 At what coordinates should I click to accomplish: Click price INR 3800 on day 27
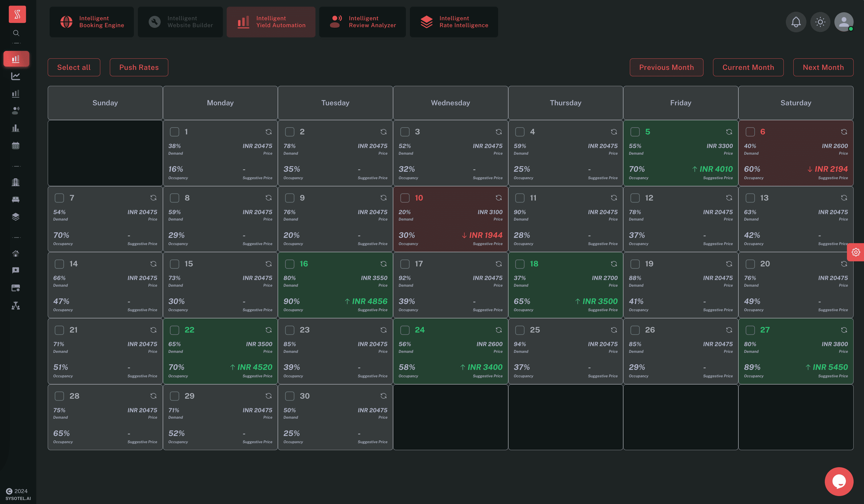coord(834,344)
